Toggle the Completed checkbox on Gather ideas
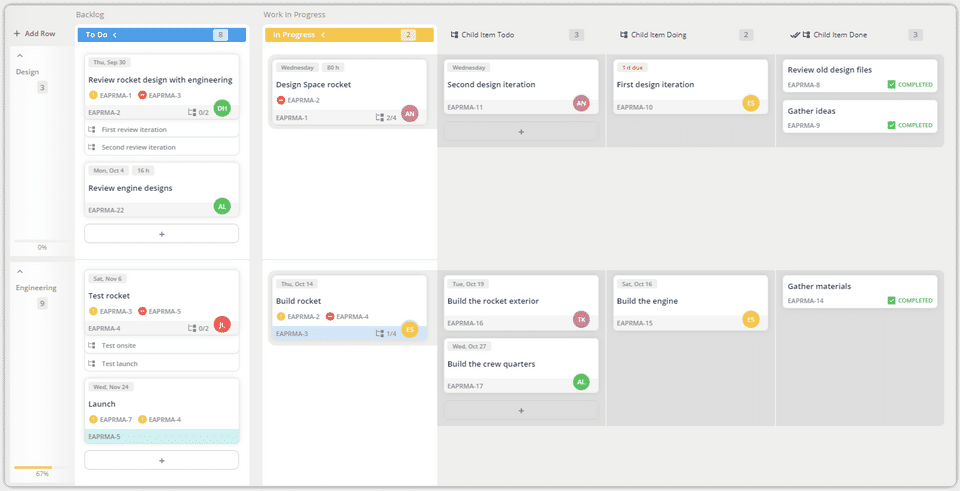Image resolution: width=960 pixels, height=491 pixels. pyautogui.click(x=891, y=126)
